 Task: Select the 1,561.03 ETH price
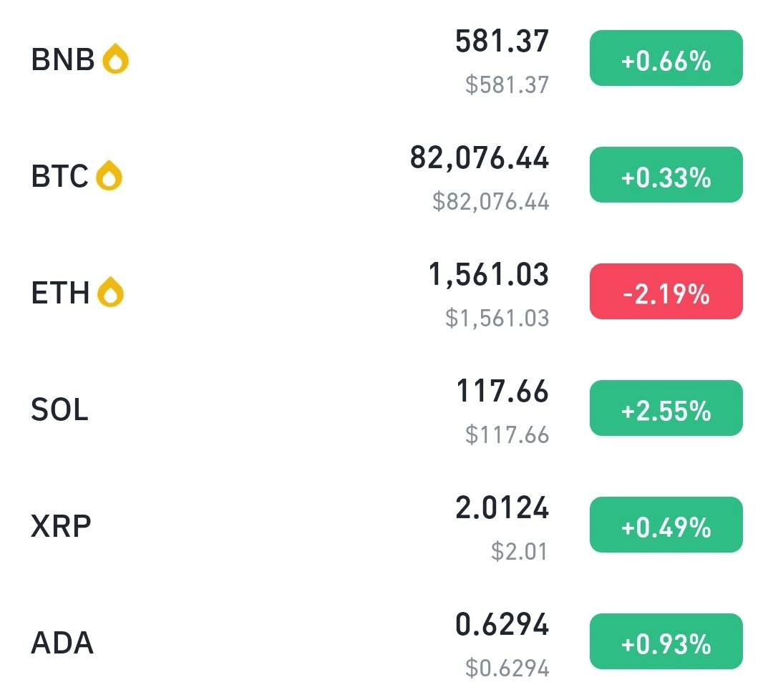[x=489, y=275]
